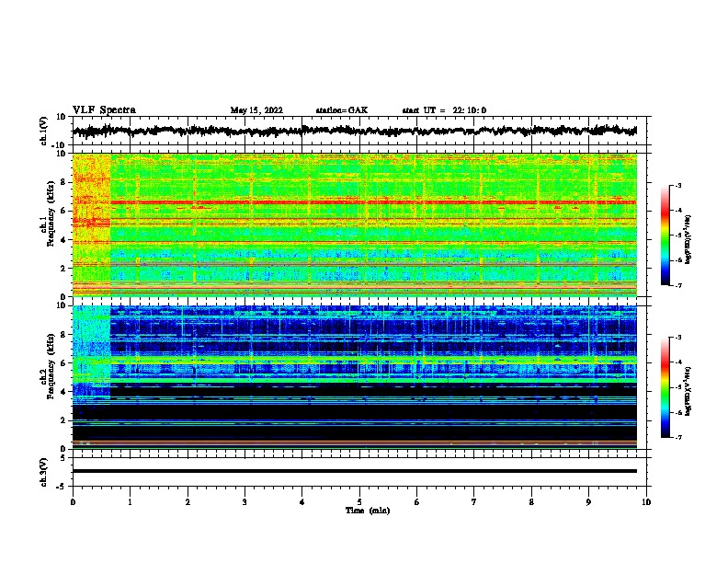This screenshot has width=728, height=563.
Task: Click the ch.2 spectrogram color scale bar
Action: [665, 387]
